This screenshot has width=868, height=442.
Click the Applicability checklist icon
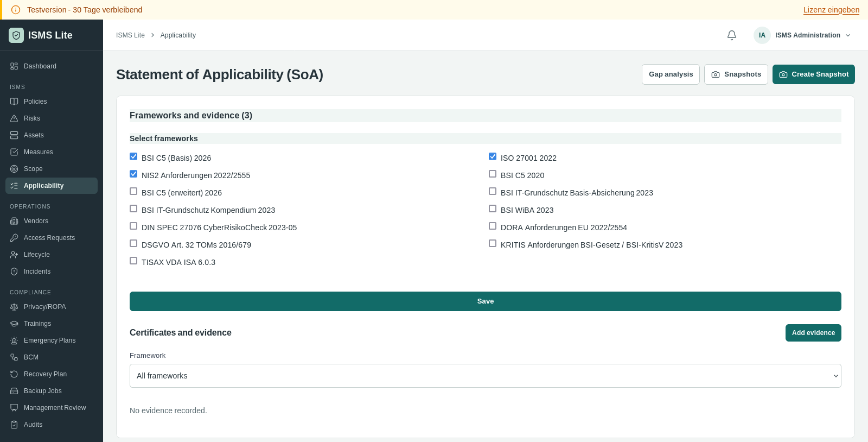14,186
